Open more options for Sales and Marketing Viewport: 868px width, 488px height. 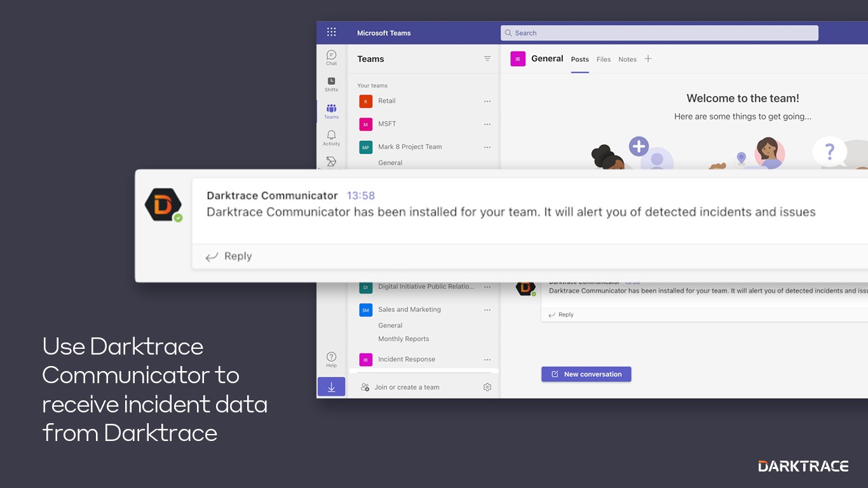coord(487,310)
